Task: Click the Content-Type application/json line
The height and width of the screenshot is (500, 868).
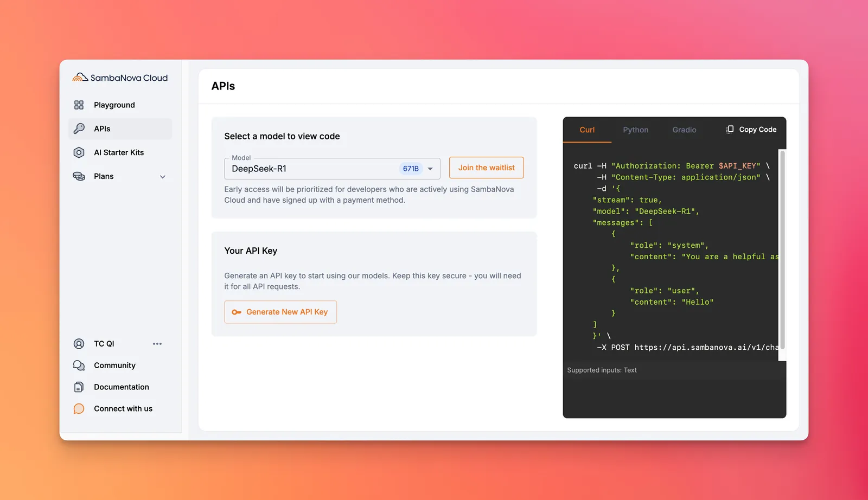Action: 683,177
